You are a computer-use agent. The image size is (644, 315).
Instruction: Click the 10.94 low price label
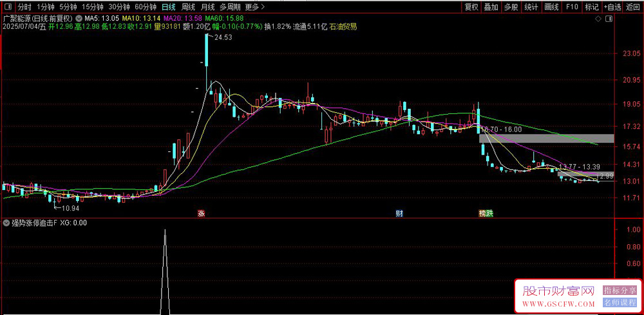[x=70, y=209]
